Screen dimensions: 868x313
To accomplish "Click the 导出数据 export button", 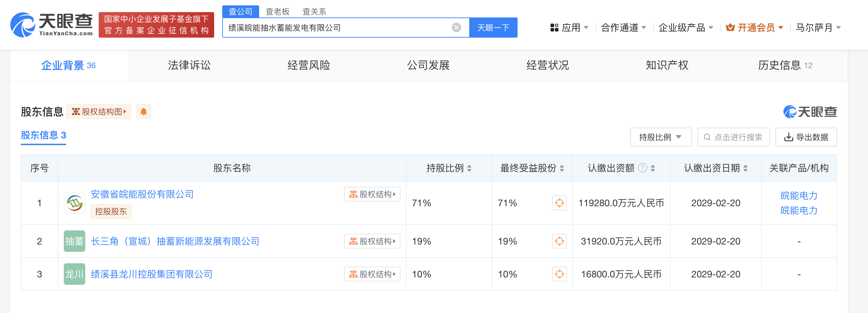I will [x=806, y=137].
